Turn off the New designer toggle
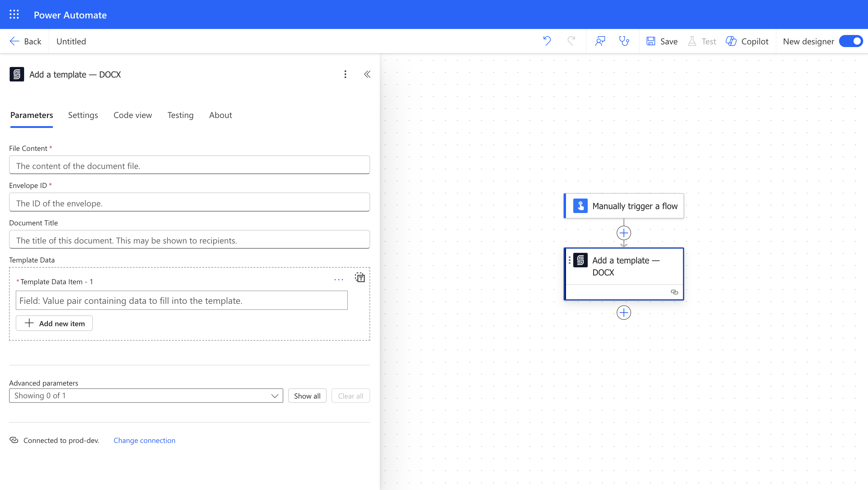Image resolution: width=868 pixels, height=490 pixels. coord(851,41)
